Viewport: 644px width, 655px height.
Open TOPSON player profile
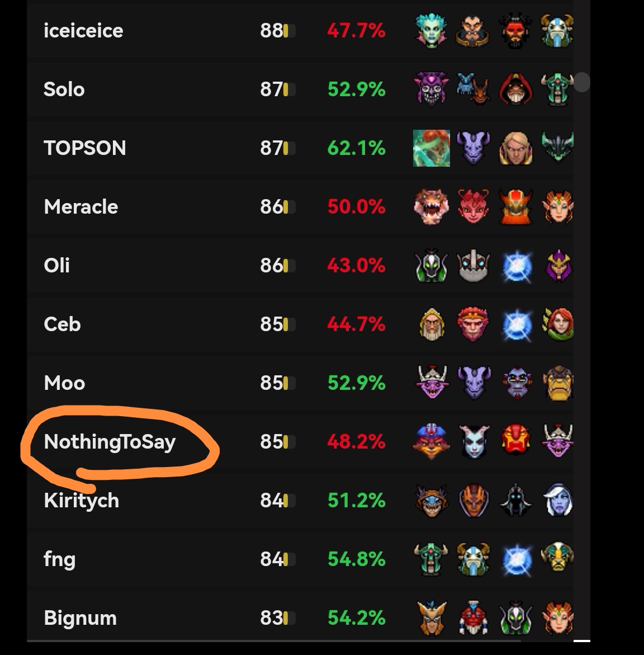click(x=85, y=148)
